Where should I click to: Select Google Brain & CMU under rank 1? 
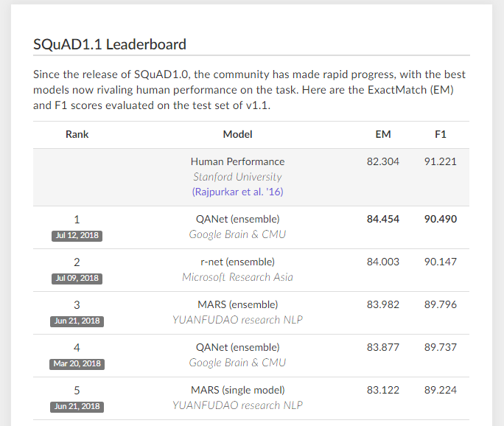click(237, 234)
